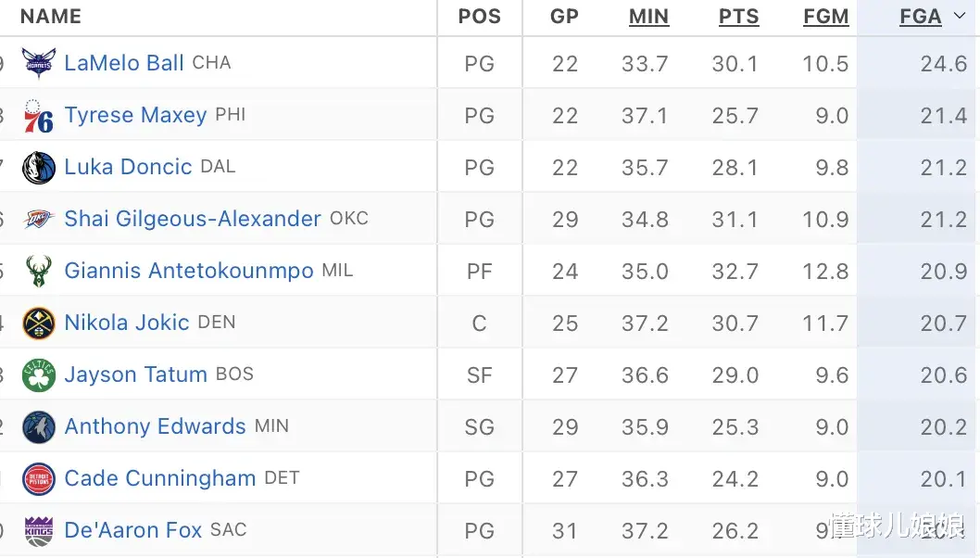Click the Minnesota Timberwolves logo
The height and width of the screenshot is (558, 980).
pyautogui.click(x=39, y=426)
